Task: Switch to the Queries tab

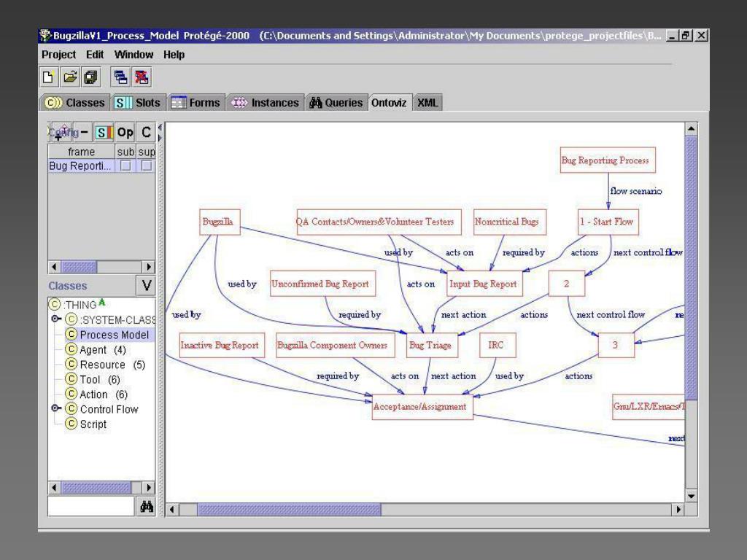Action: (336, 102)
